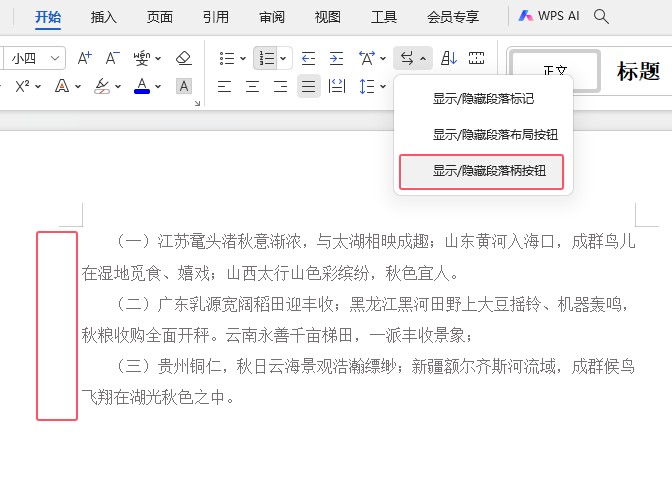Image resolution: width=672 pixels, height=482 pixels.
Task: Toggle paragraph layout button (显示/隐藏段落布局按钮)
Action: pos(495,134)
